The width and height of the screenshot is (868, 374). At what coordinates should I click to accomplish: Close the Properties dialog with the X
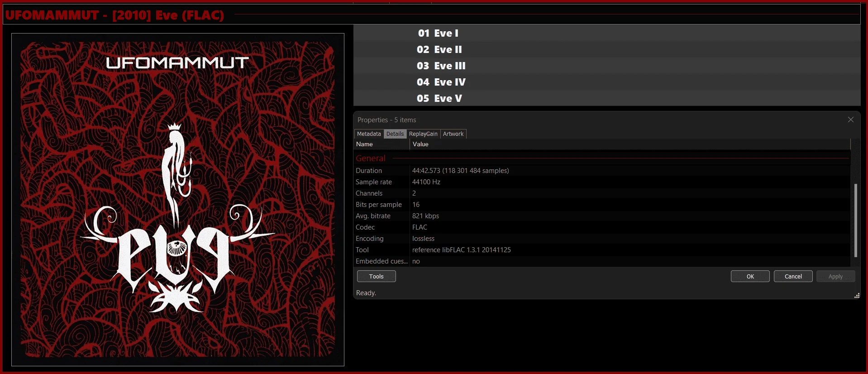pos(851,120)
